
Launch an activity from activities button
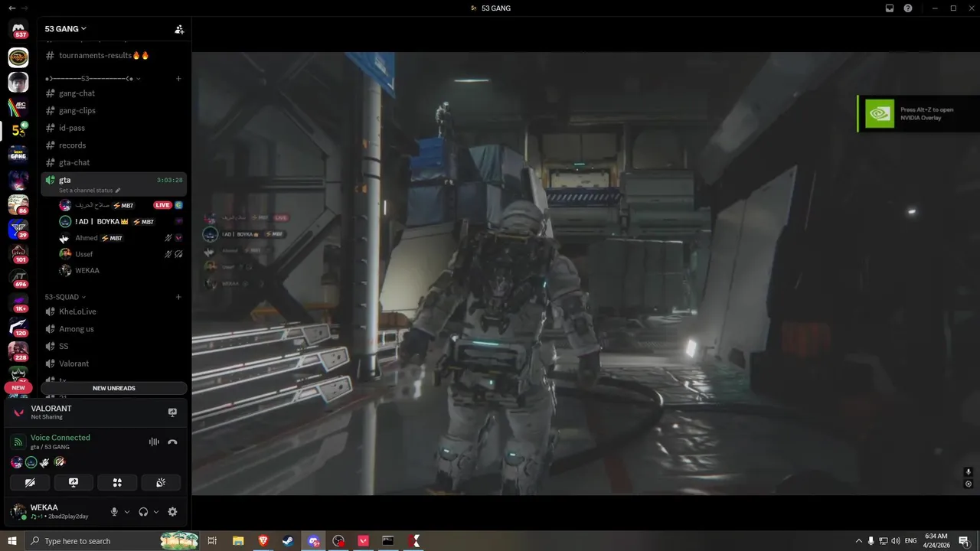click(x=117, y=482)
